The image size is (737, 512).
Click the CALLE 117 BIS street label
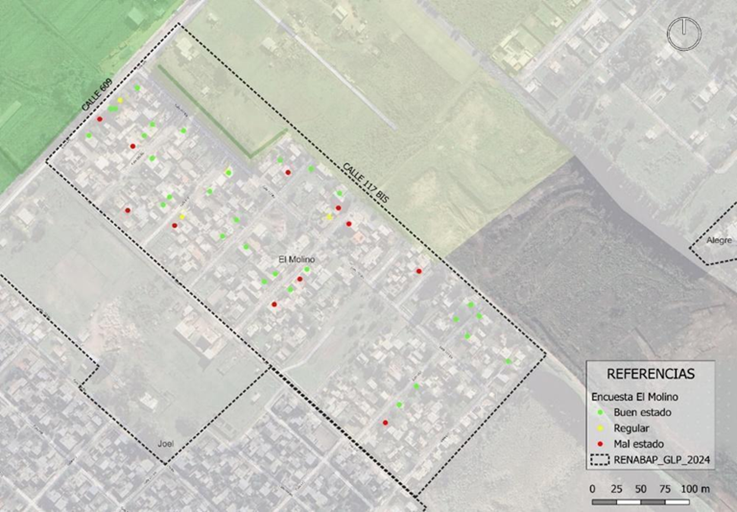tap(364, 183)
